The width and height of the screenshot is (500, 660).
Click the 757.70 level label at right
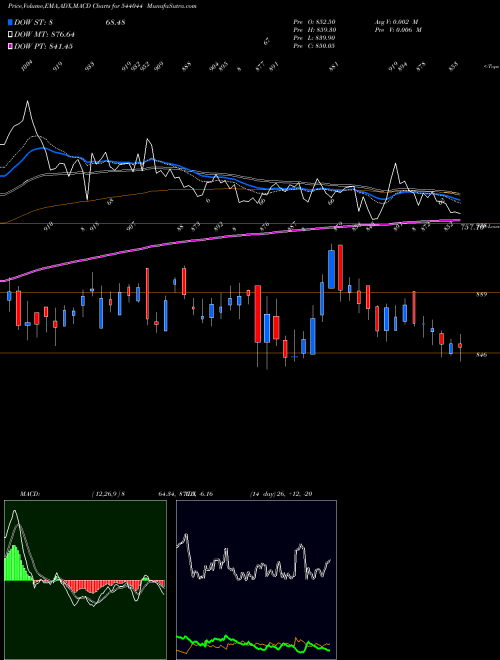[x=472, y=228]
